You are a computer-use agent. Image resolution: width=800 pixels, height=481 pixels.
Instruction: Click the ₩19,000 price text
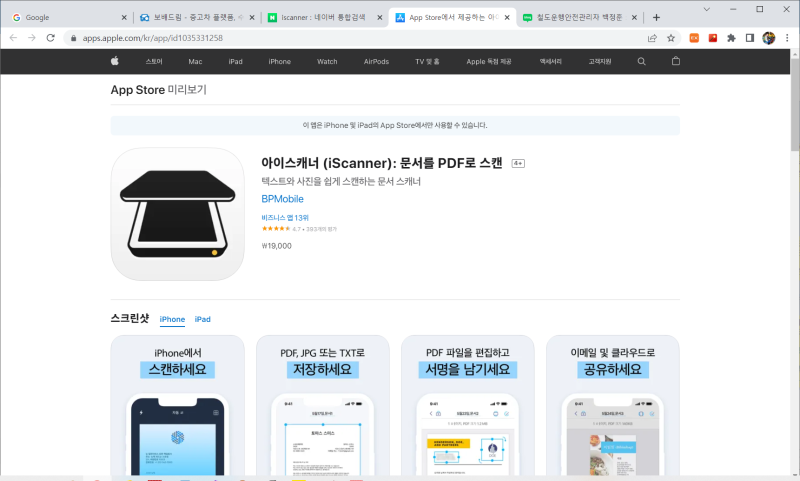[x=277, y=246]
